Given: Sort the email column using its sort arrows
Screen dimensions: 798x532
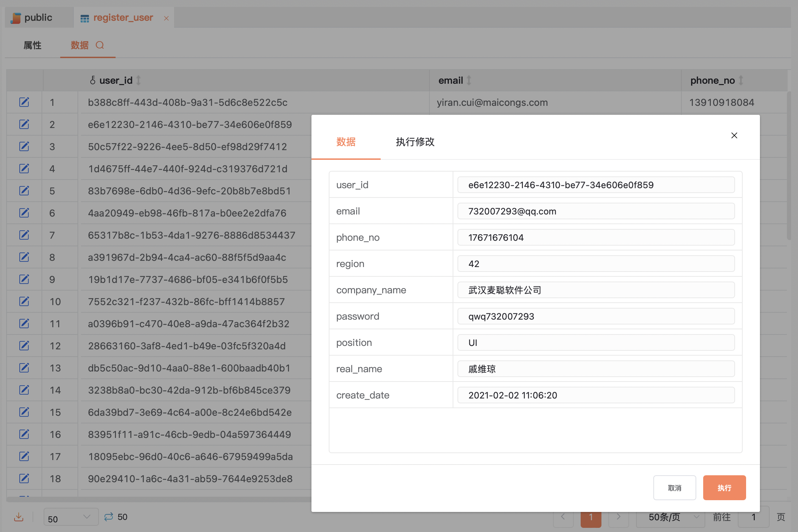Looking at the screenshot, I should [469, 80].
